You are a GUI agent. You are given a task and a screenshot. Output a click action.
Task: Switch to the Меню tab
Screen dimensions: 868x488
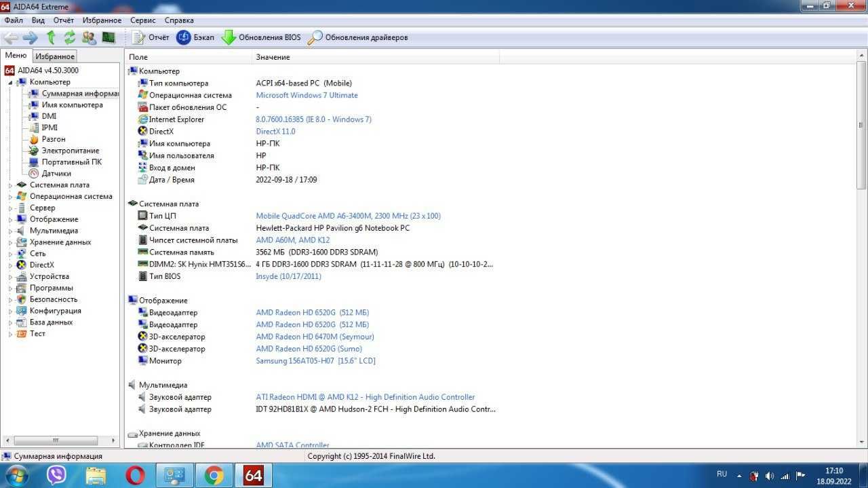(16, 56)
